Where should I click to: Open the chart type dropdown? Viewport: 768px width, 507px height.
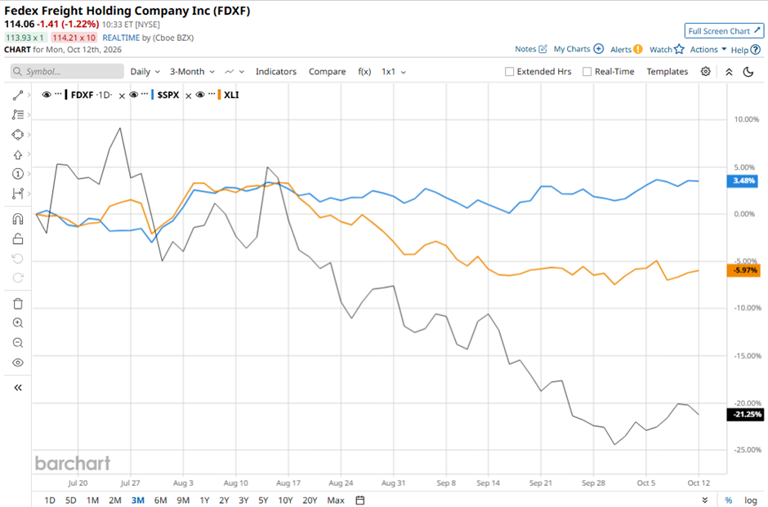(234, 72)
